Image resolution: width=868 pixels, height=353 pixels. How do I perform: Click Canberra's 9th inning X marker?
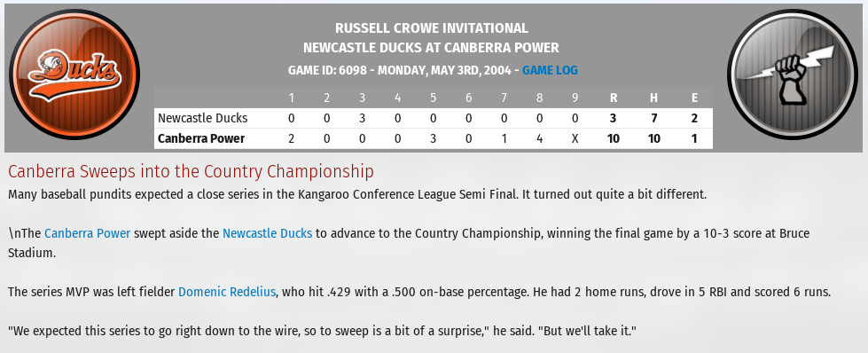pos(575,138)
